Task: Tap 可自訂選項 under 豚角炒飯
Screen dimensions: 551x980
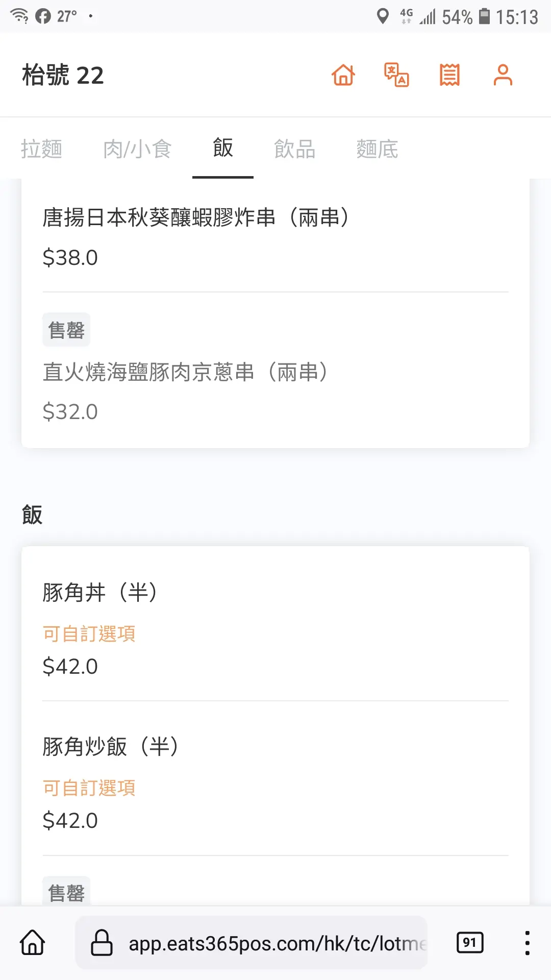Action: click(x=89, y=788)
